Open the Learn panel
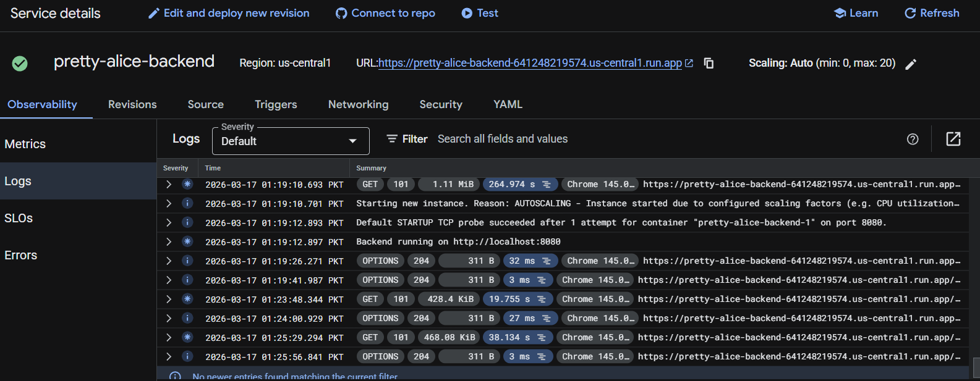 [x=856, y=13]
